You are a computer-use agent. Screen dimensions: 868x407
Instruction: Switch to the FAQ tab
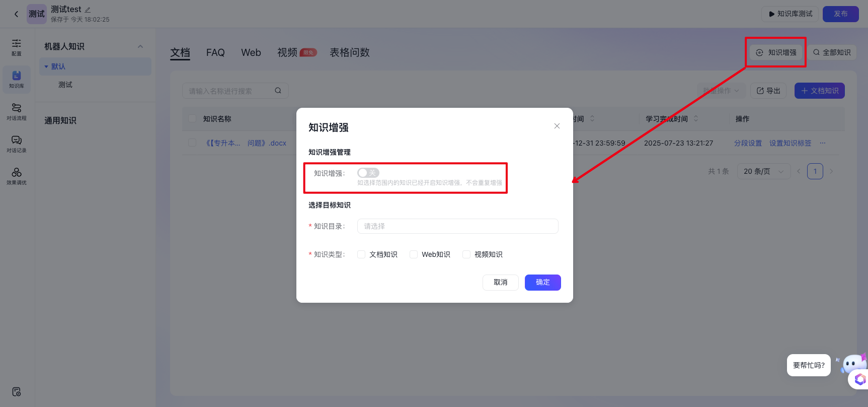[x=215, y=52]
